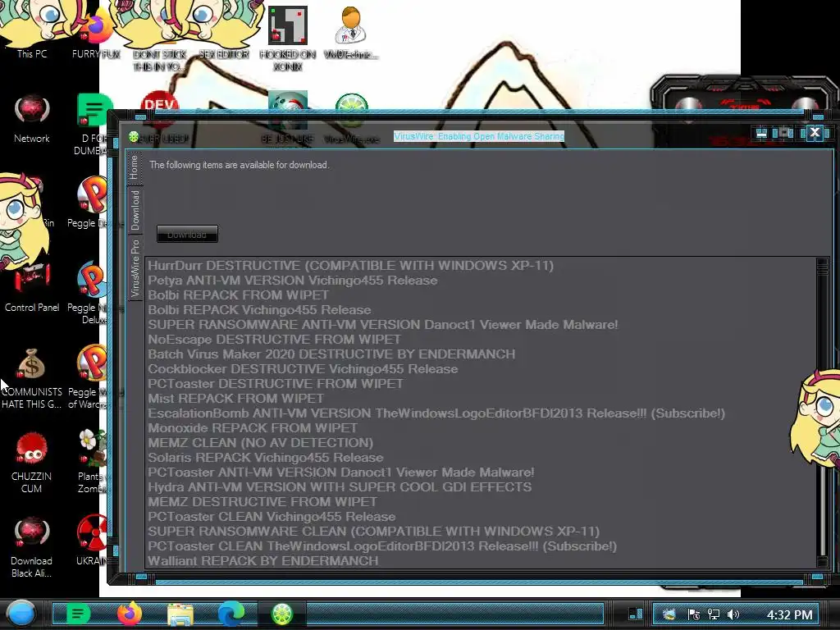Open File Explorer from the taskbar
This screenshot has width=840, height=630.
pyautogui.click(x=180, y=614)
